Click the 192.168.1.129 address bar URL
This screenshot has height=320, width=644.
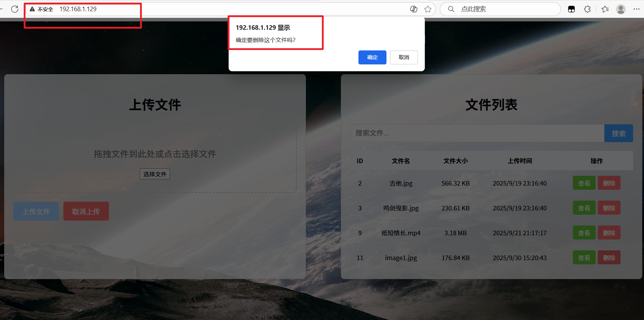tap(78, 9)
